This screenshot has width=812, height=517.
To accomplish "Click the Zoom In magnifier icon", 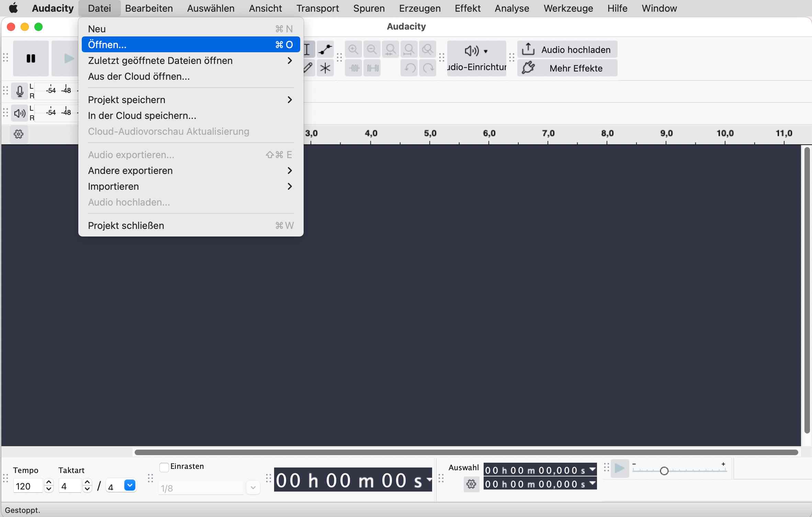I will 353,50.
